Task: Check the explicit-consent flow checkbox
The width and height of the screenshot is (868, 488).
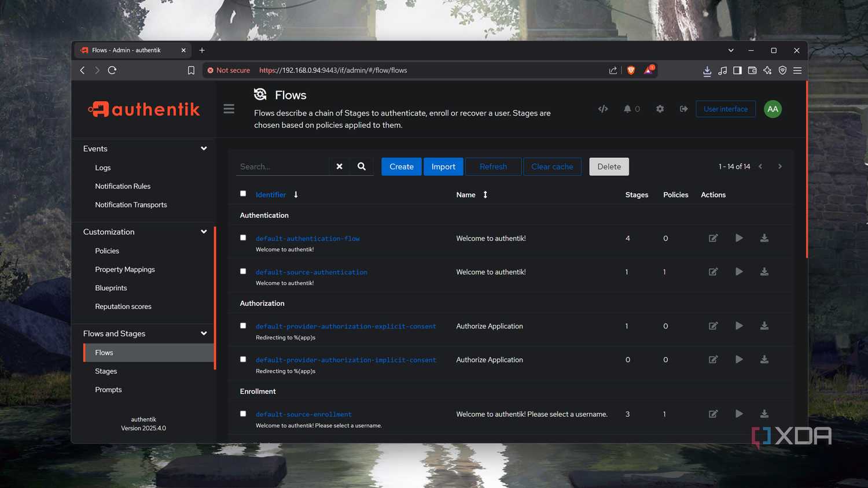Action: click(243, 326)
